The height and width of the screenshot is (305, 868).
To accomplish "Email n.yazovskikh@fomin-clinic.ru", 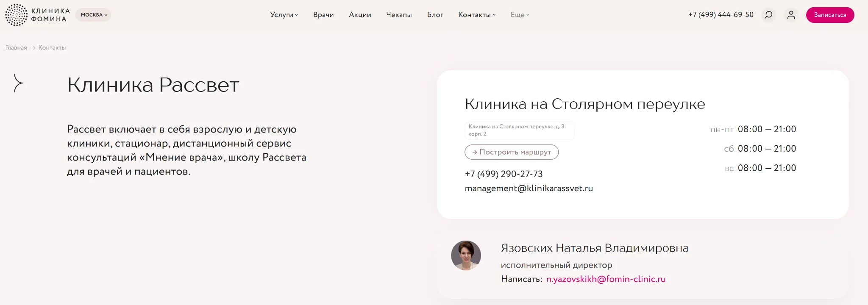I will 606,279.
